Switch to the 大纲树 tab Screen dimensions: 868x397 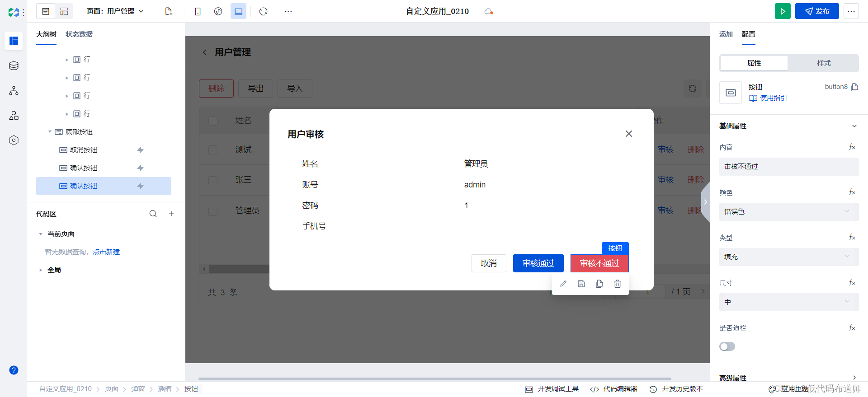tap(46, 34)
